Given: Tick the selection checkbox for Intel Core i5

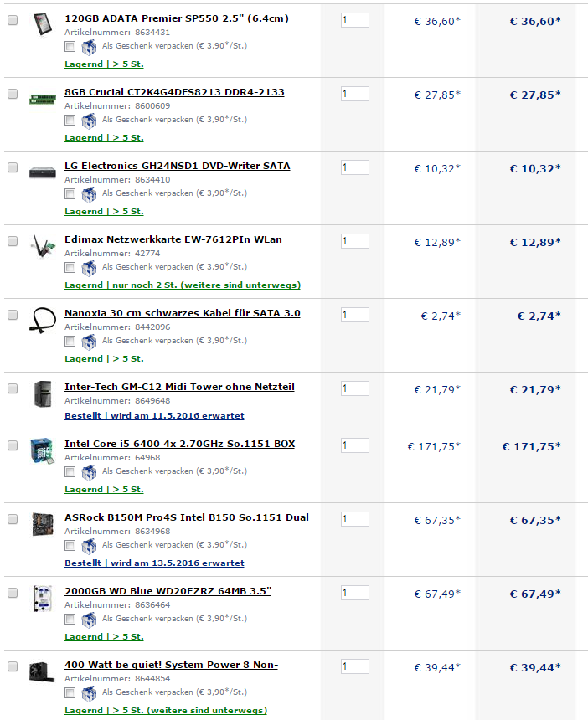Looking at the screenshot, I should pyautogui.click(x=13, y=445).
